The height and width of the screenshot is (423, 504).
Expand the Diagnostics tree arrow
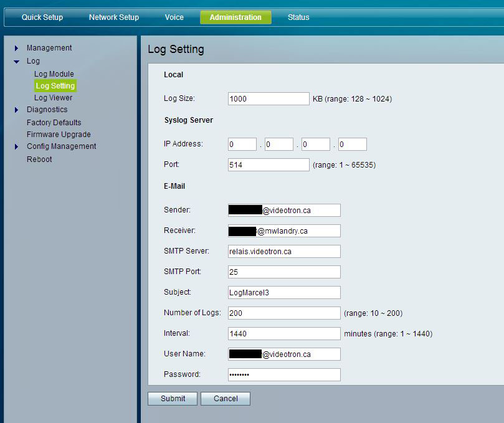17,110
